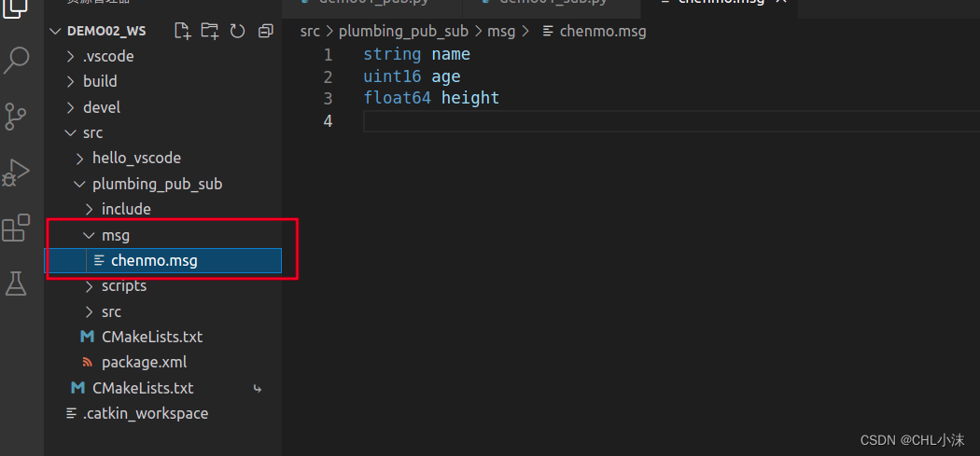Open the Source Control view
Image resolution: width=980 pixels, height=456 pixels.
tap(16, 117)
